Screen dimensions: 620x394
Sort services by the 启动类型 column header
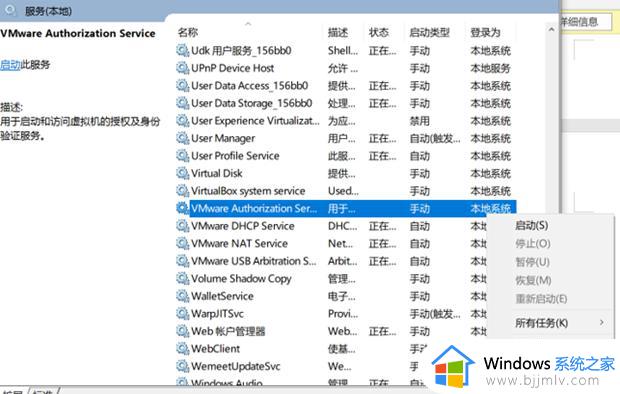click(x=429, y=32)
